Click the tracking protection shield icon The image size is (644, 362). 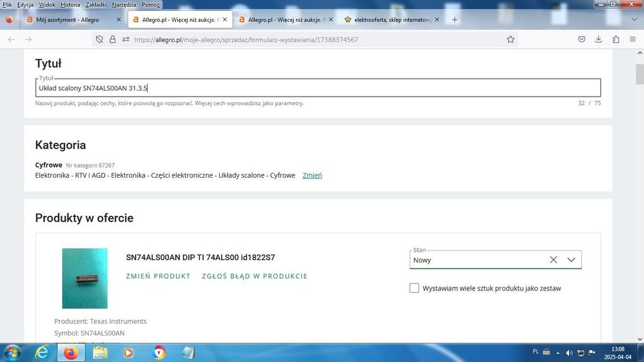[x=99, y=39]
